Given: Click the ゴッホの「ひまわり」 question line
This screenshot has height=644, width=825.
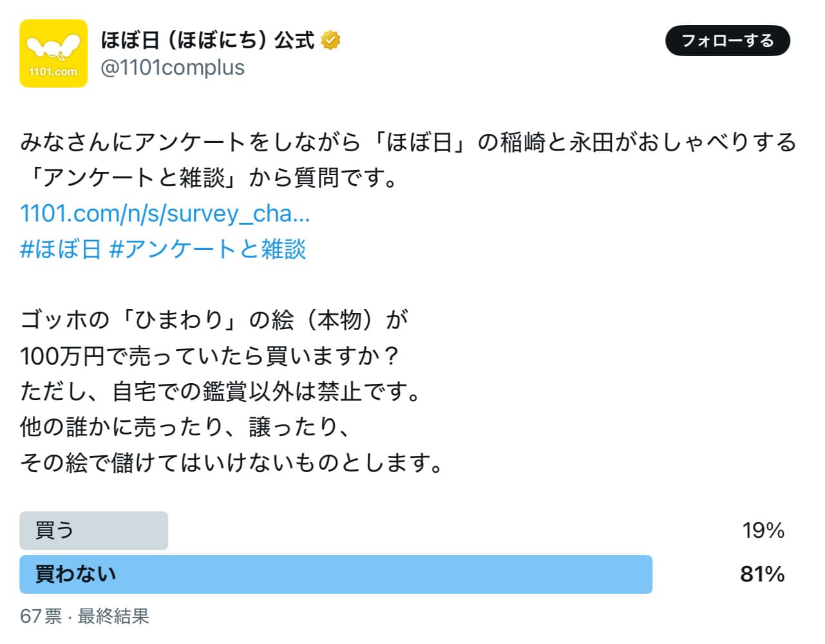Looking at the screenshot, I should pyautogui.click(x=214, y=320).
